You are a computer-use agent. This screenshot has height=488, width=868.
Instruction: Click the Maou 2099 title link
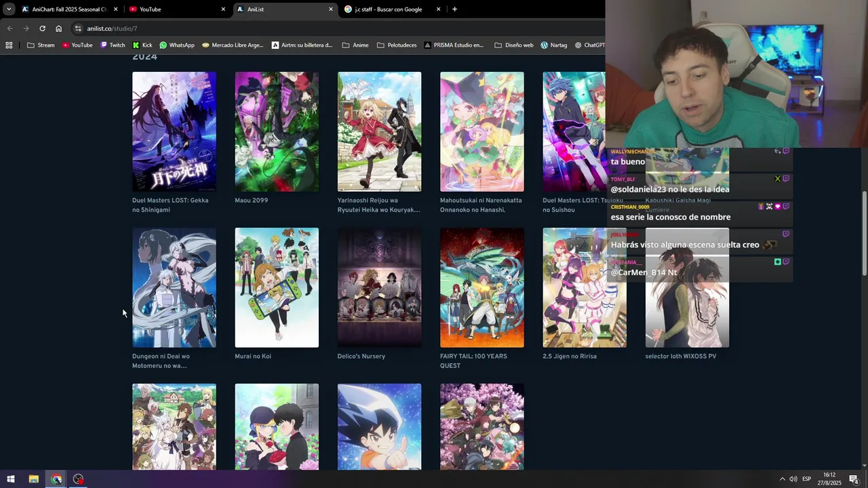(x=251, y=201)
